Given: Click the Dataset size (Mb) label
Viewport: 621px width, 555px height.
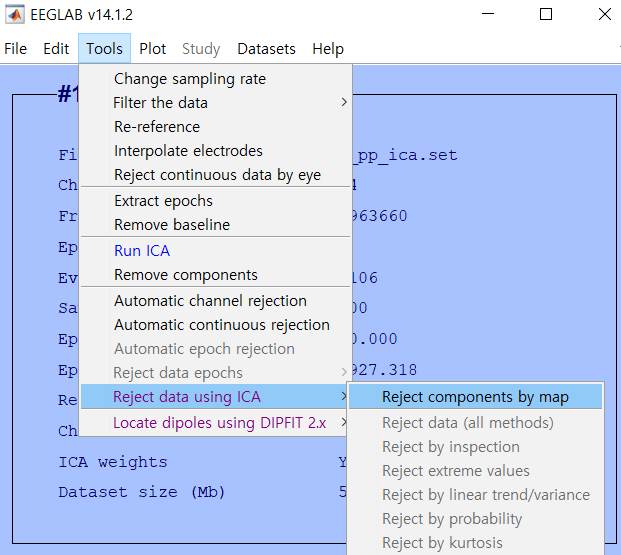Looking at the screenshot, I should (x=141, y=492).
